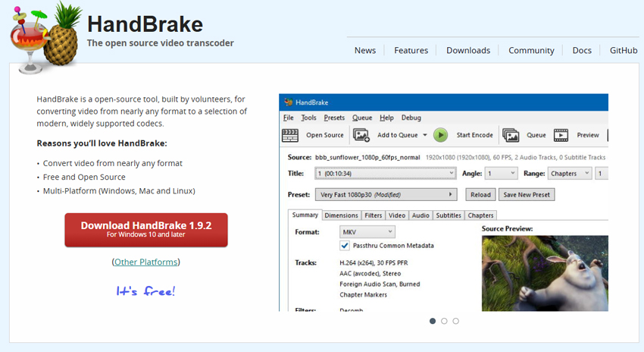Go to the Downloads page
The image size is (644, 352).
[468, 50]
